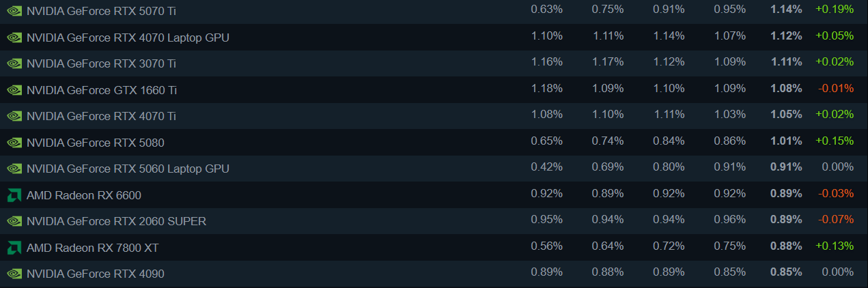
Task: Click the AMD Radeon RX 7800 XT name
Action: point(92,248)
